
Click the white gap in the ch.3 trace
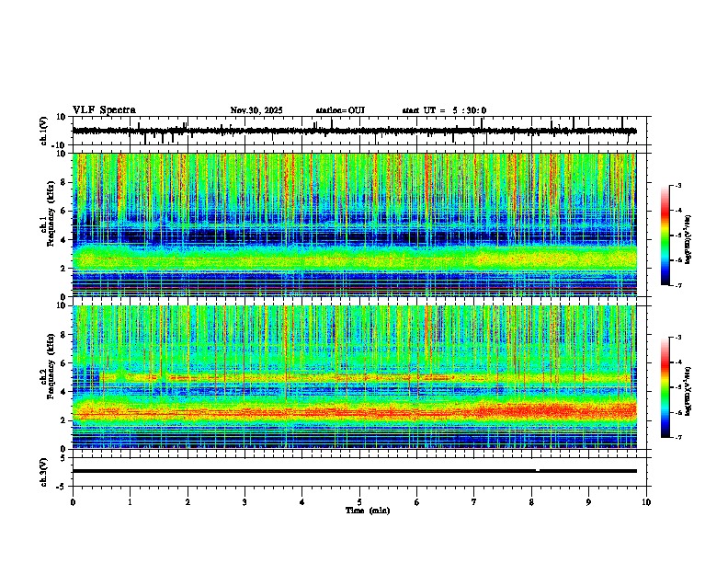pos(538,471)
